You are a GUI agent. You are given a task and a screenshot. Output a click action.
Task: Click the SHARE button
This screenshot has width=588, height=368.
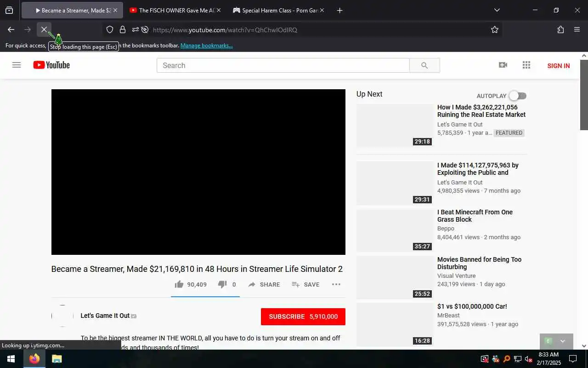click(264, 284)
